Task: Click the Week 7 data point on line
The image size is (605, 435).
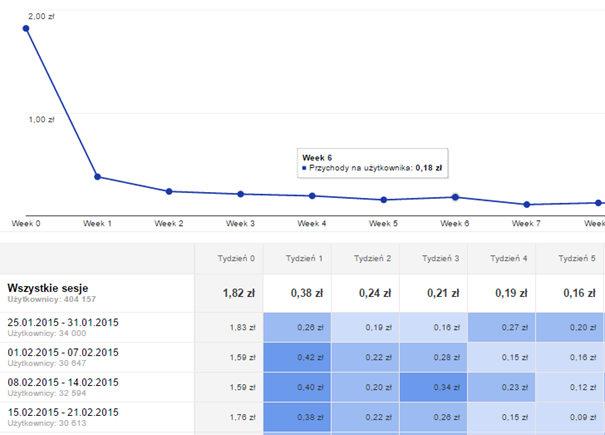Action: coord(527,205)
